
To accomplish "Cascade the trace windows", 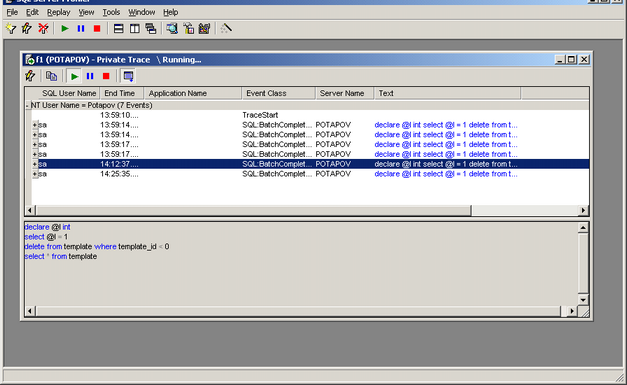I will coord(151,28).
